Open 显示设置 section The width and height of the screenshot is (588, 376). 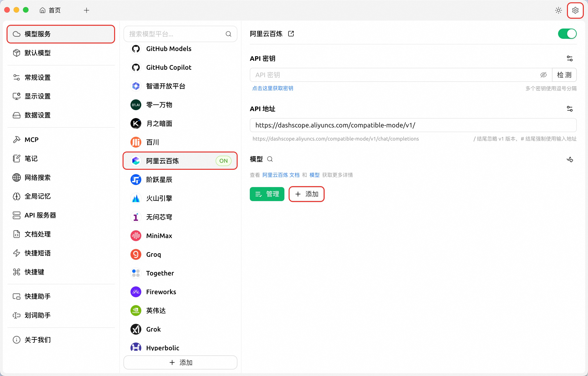point(61,96)
